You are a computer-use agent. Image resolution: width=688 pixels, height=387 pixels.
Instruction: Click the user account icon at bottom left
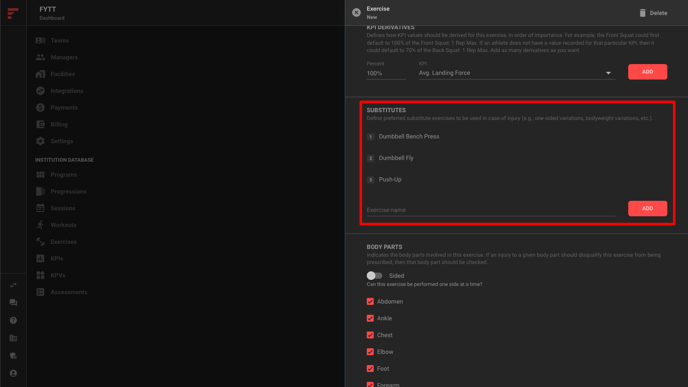click(x=13, y=373)
